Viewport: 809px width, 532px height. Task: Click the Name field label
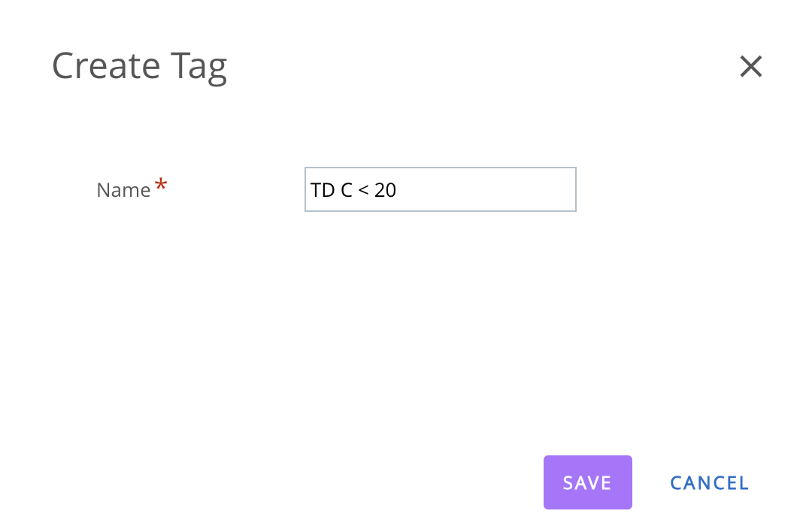tap(123, 190)
